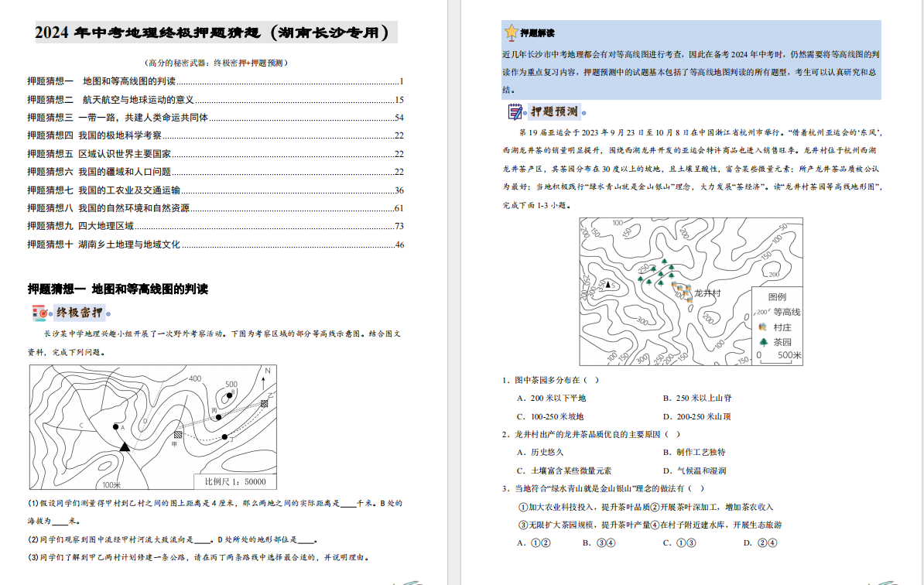Image resolution: width=924 pixels, height=585 pixels.
Task: Click the 100米 contour label on the left map
Action: (111, 485)
